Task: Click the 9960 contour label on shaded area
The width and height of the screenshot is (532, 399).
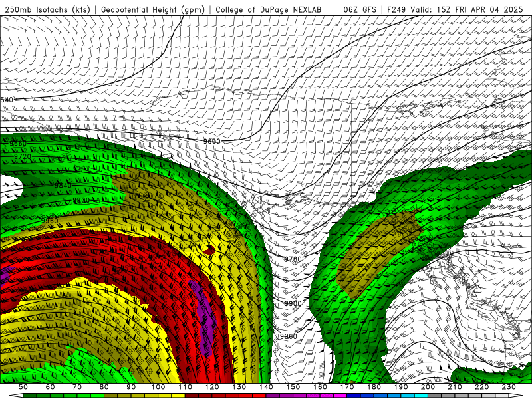Action: point(49,221)
